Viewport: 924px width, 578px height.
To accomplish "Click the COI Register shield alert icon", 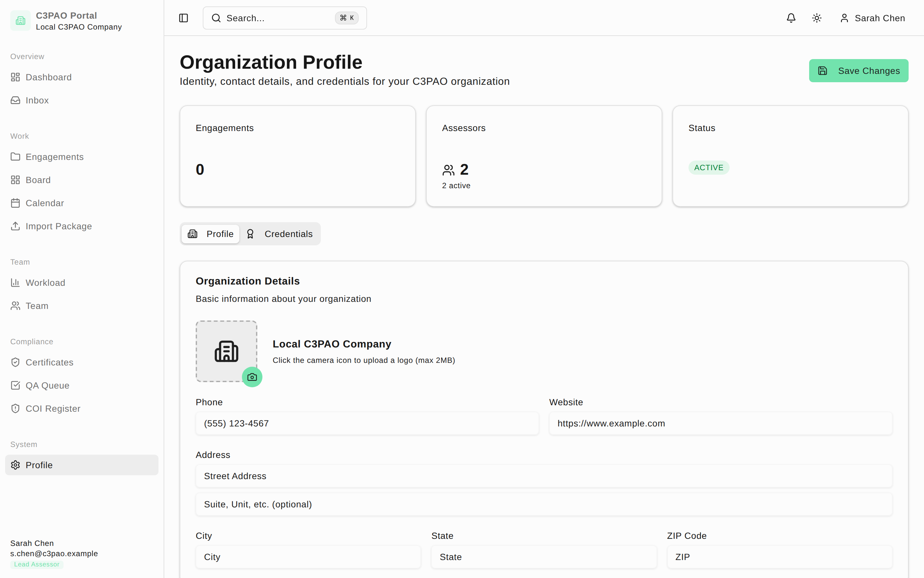I will point(15,409).
